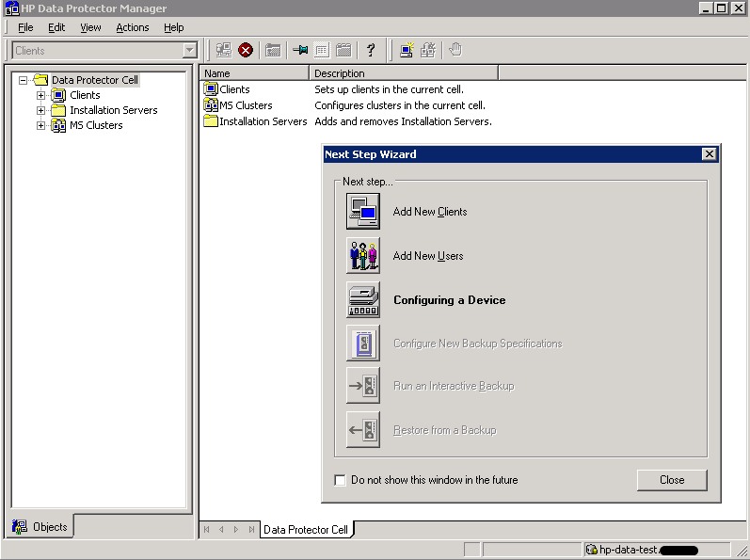Image resolution: width=750 pixels, height=560 pixels.
Task: Sort by the Name column header
Action: [x=254, y=73]
